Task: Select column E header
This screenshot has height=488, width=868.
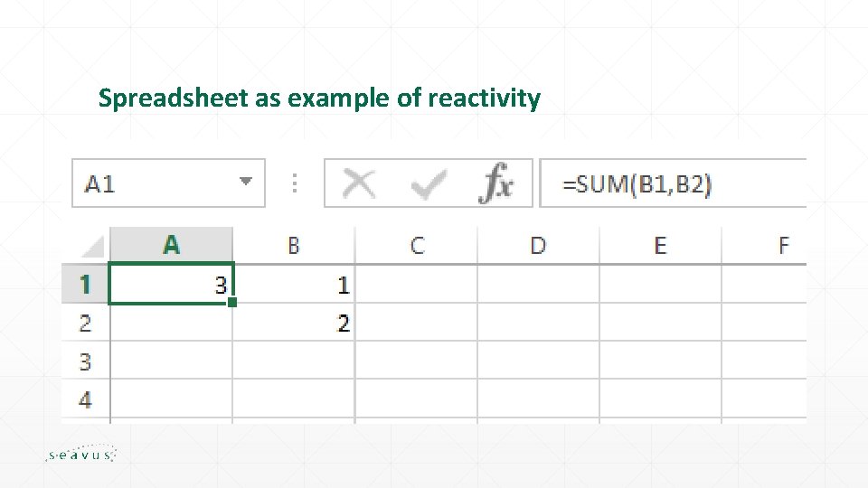Action: pos(660,245)
